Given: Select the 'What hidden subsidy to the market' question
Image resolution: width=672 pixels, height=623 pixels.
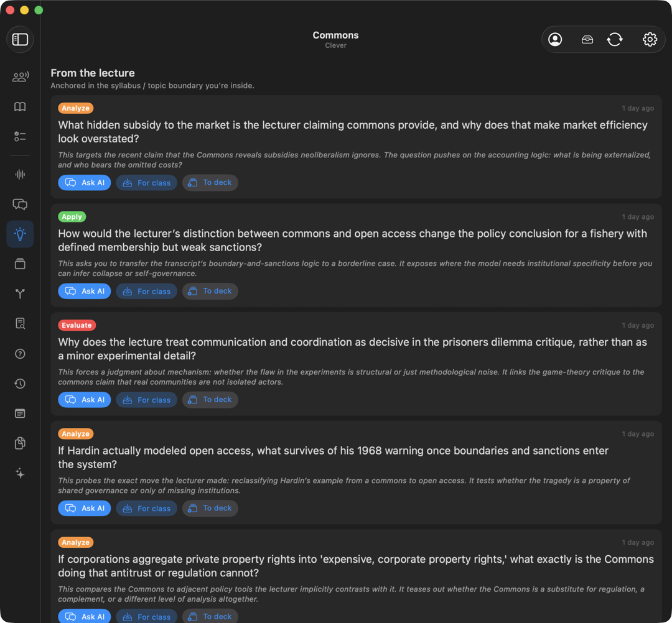Looking at the screenshot, I should 353,132.
